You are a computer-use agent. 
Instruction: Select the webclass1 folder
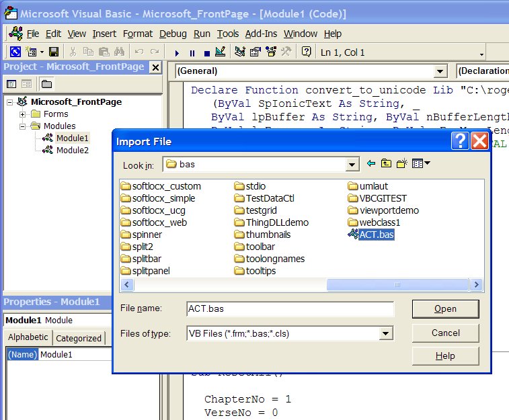tap(380, 222)
